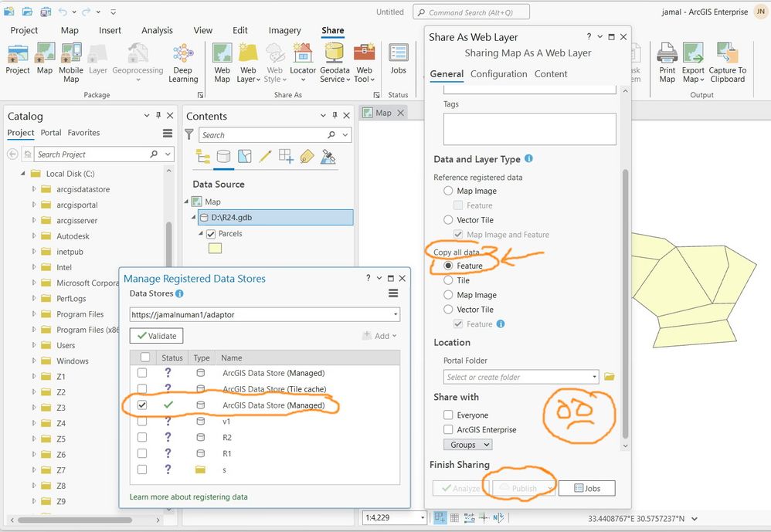This screenshot has height=532, width=771.
Task: Click the List By Selection icon
Action: click(x=244, y=157)
